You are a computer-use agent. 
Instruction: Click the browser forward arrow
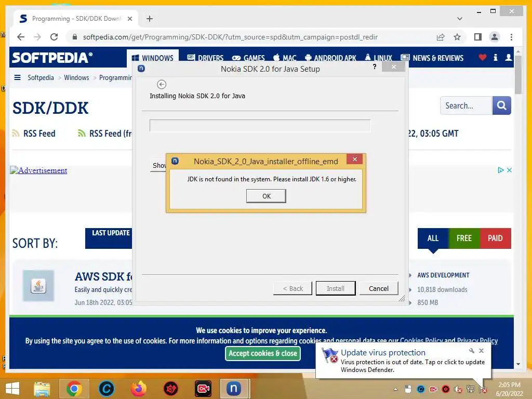tap(37, 37)
